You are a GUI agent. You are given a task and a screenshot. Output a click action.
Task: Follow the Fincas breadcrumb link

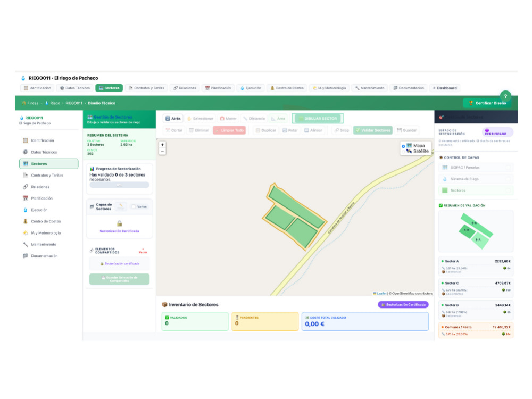(x=32, y=103)
